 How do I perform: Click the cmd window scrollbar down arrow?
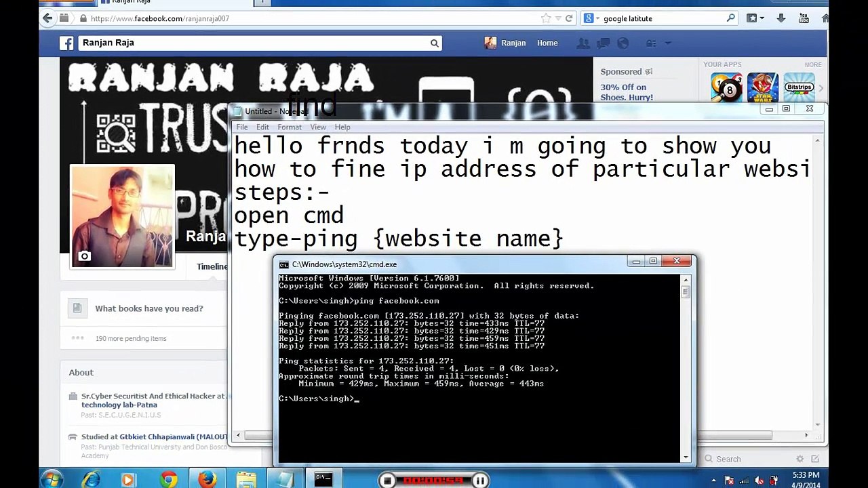(686, 457)
